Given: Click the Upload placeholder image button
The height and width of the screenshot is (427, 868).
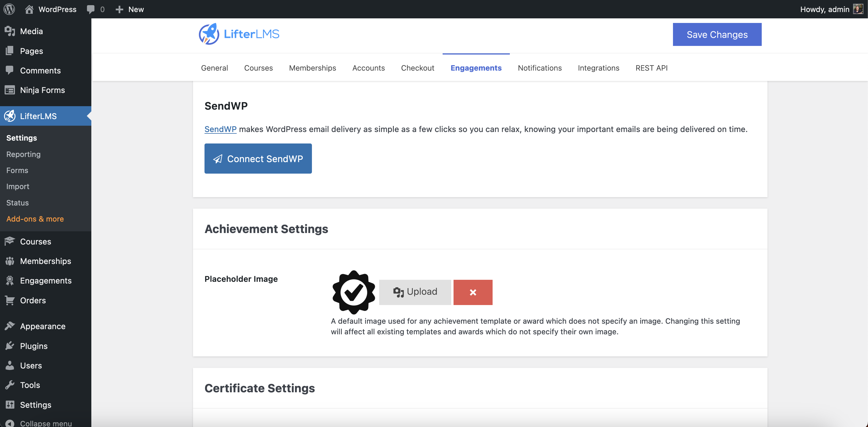Looking at the screenshot, I should (415, 292).
